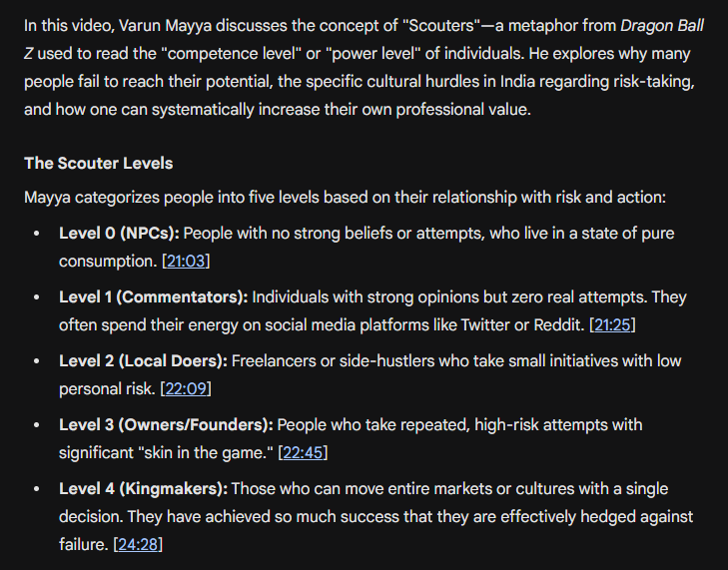Jump to the 22:09 timestamp
The width and height of the screenshot is (728, 570).
pyautogui.click(x=185, y=389)
